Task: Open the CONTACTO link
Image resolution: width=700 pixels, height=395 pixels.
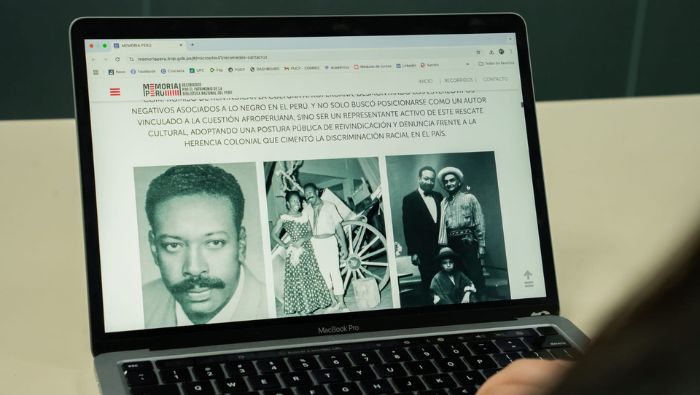Action: [x=495, y=79]
